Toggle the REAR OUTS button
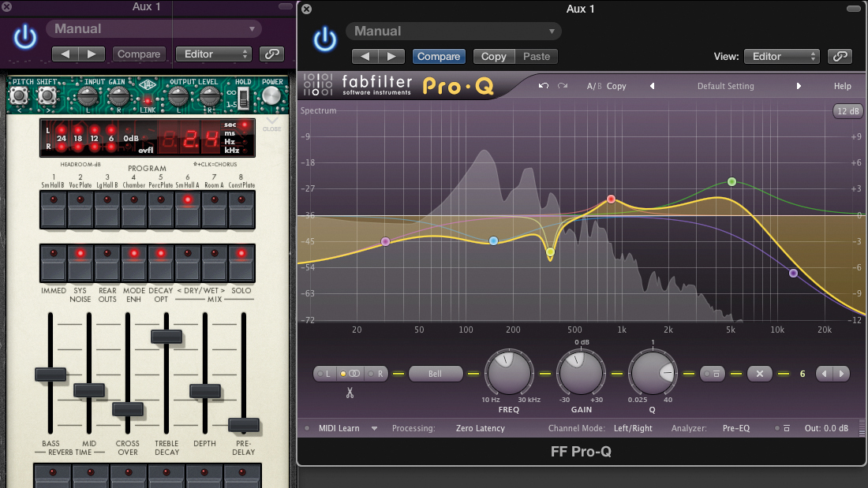Viewport: 868px width, 488px height. tap(107, 263)
